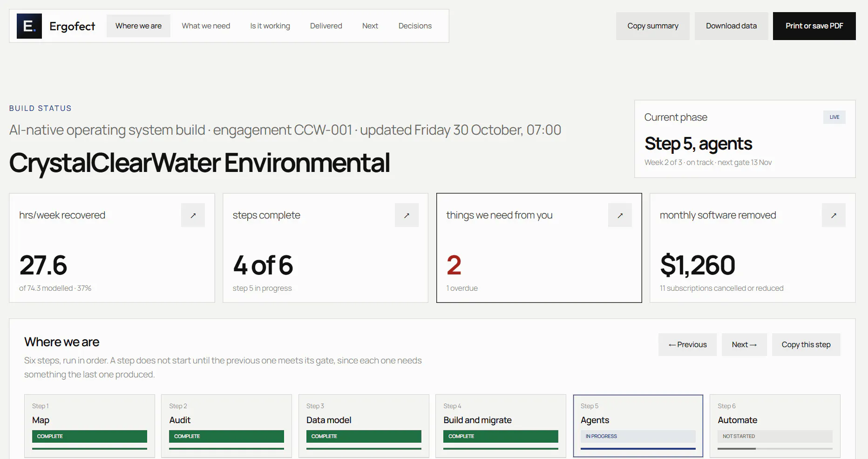Click the NOT STARTED status on Automate

[x=775, y=436]
